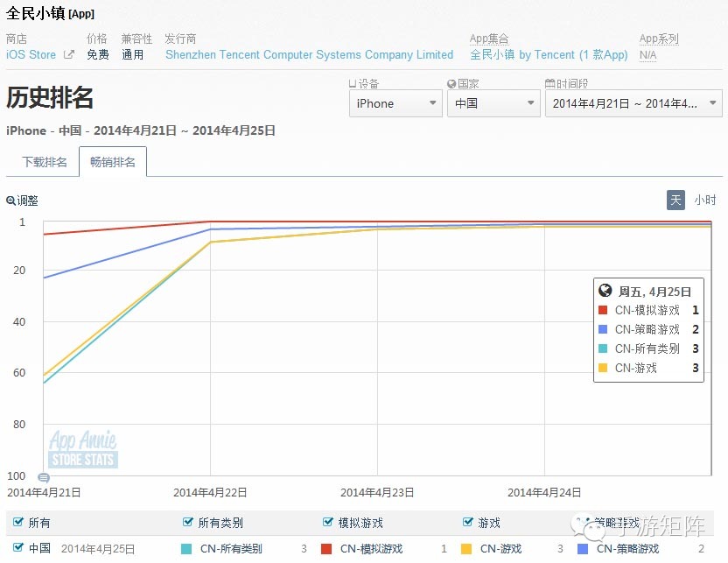Toggle the 所有 checkbox
Viewport: 728px width, 563px height.
click(x=18, y=522)
